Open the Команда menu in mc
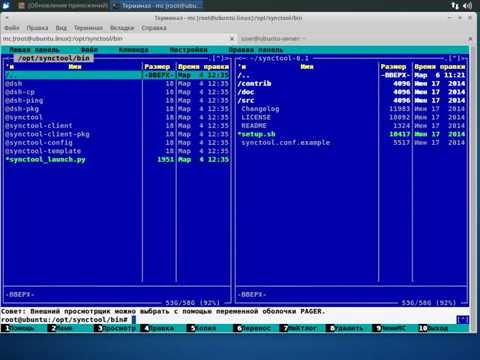This screenshot has height=360, width=480. 133,50
